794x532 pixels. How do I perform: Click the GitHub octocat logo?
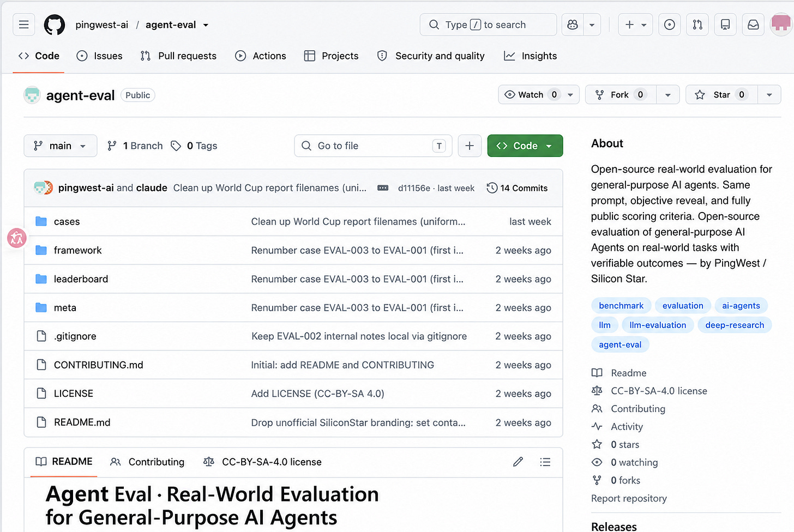pyautogui.click(x=55, y=25)
